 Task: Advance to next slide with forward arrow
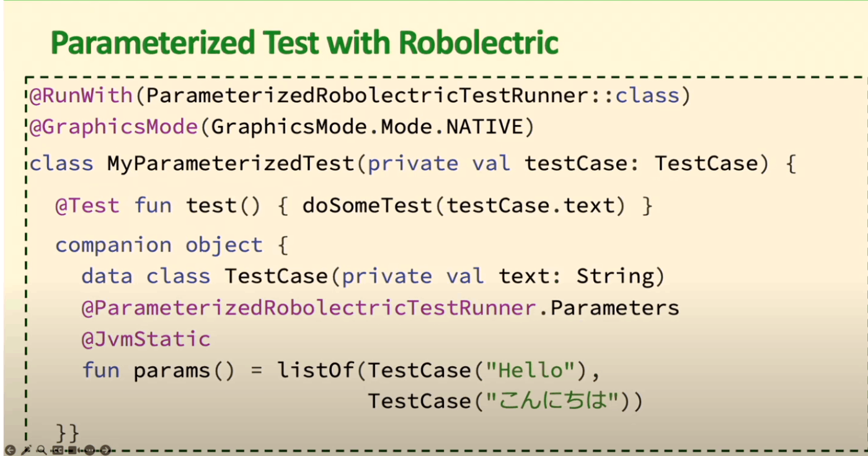pos(105,450)
